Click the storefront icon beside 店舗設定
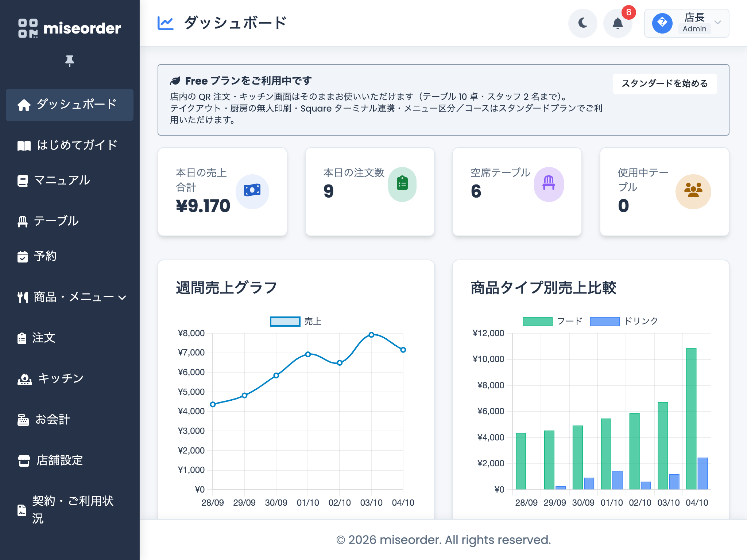The width and height of the screenshot is (747, 560). pos(24,461)
